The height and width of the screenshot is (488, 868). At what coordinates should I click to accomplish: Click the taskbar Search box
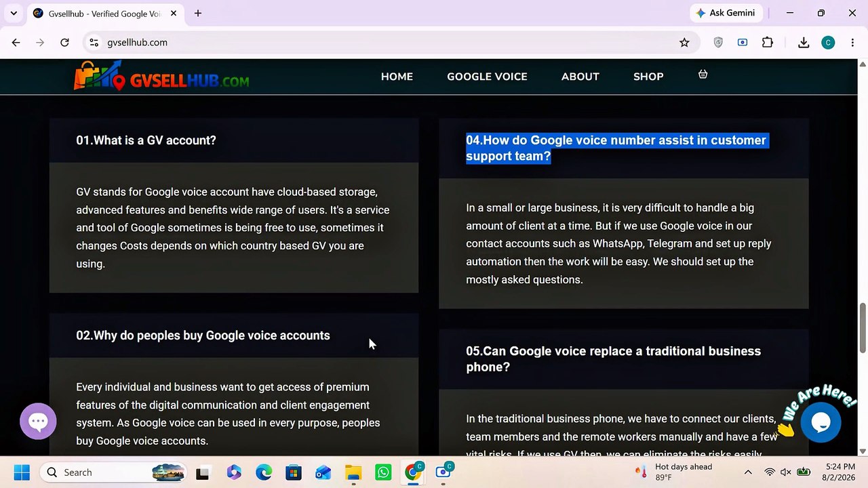click(114, 472)
